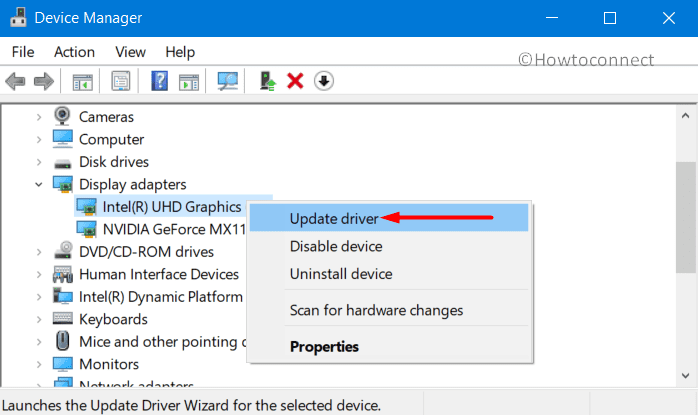Choose Update driver from context menu
This screenshot has height=415, width=698.
389,218
